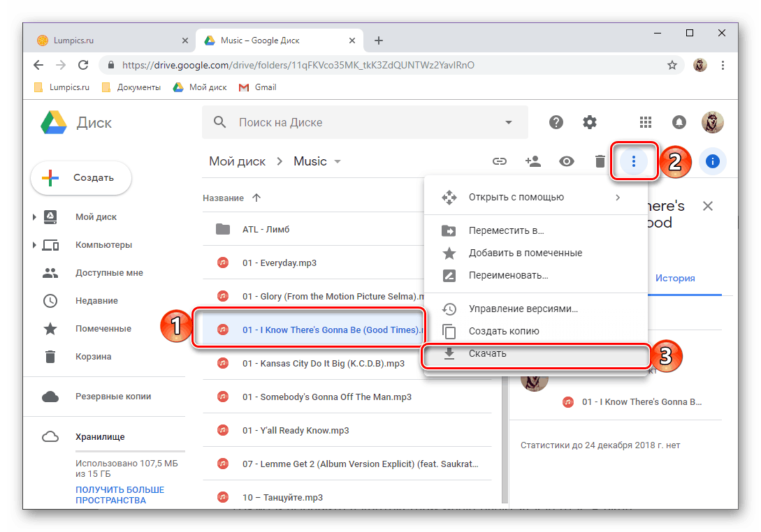
Task: Open Drive settings via gear icon
Action: 590,122
